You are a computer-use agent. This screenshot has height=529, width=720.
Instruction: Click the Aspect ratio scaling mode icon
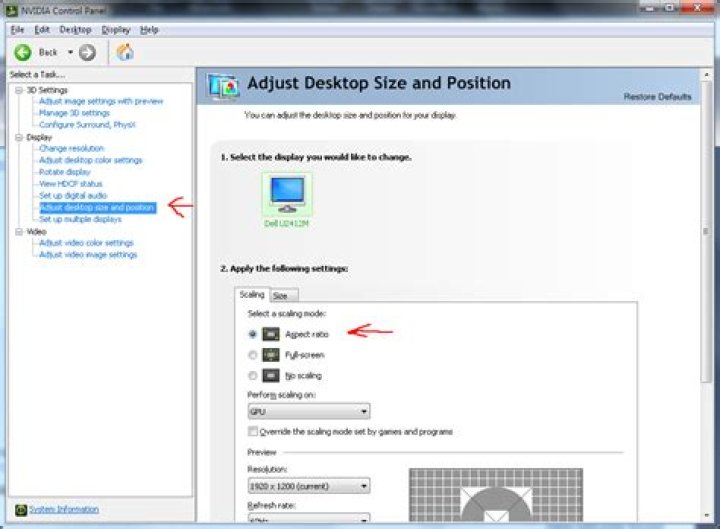(x=271, y=334)
